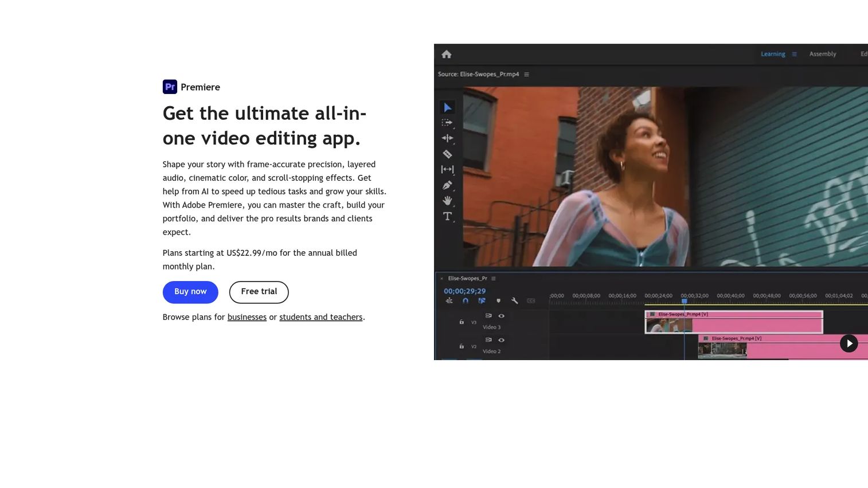Select the Pen tool
This screenshot has width=868, height=488.
tap(447, 185)
